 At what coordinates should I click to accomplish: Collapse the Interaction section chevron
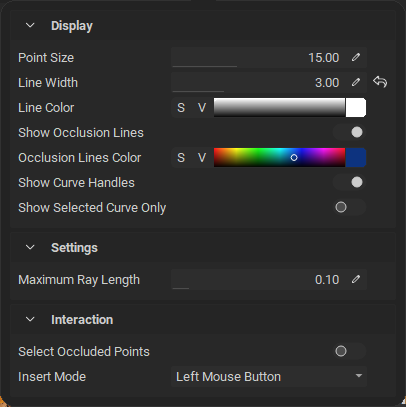pos(30,319)
